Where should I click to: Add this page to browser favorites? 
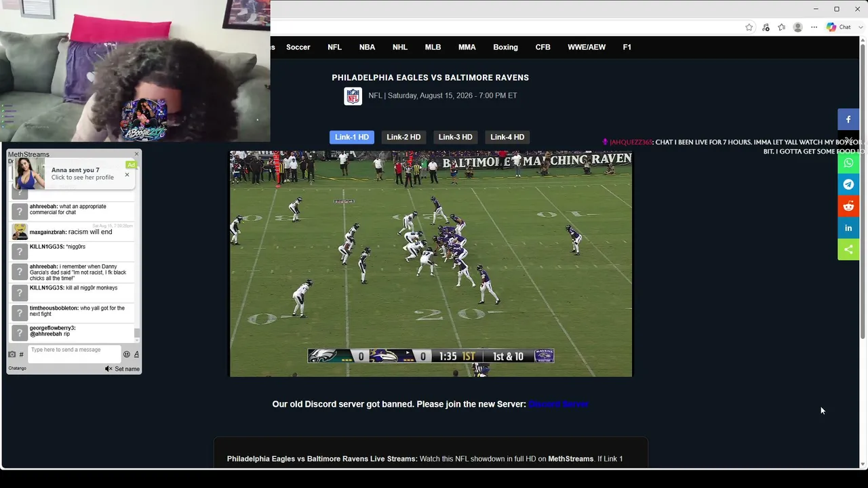(749, 27)
